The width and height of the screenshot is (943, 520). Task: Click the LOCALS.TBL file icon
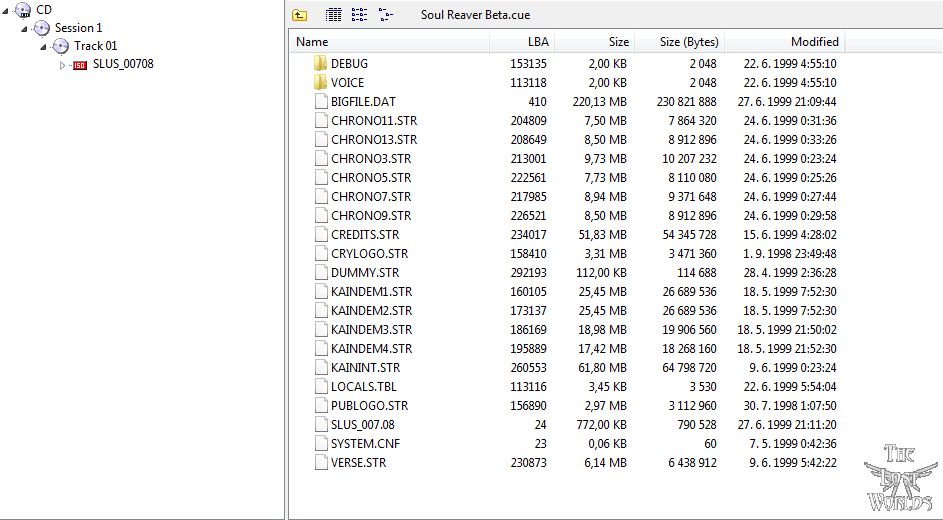point(321,387)
